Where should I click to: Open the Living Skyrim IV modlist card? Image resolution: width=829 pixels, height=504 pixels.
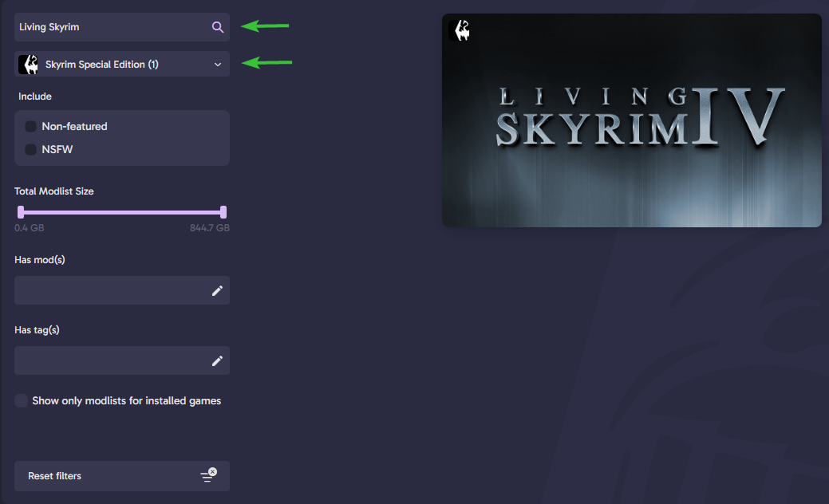[632, 120]
